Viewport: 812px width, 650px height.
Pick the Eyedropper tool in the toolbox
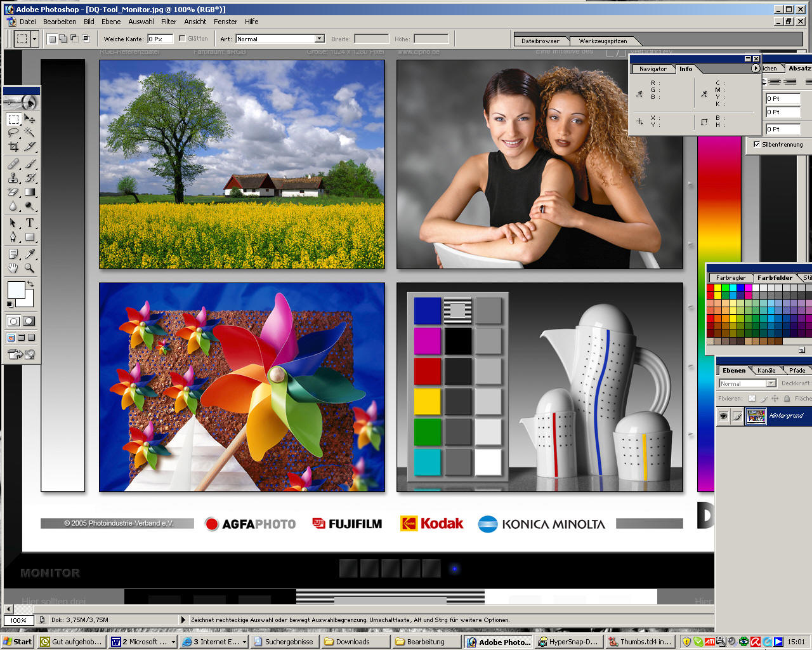coord(29,254)
